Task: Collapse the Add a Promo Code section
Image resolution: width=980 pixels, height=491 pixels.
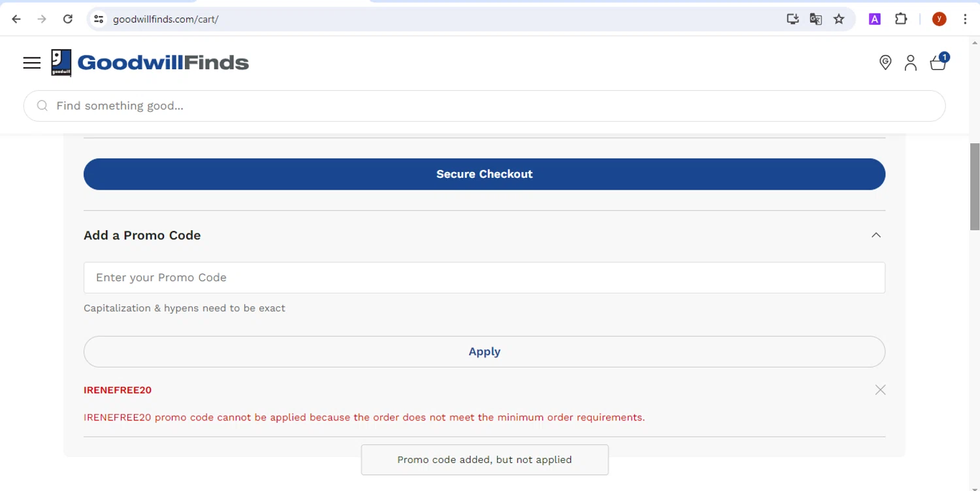Action: click(x=876, y=235)
